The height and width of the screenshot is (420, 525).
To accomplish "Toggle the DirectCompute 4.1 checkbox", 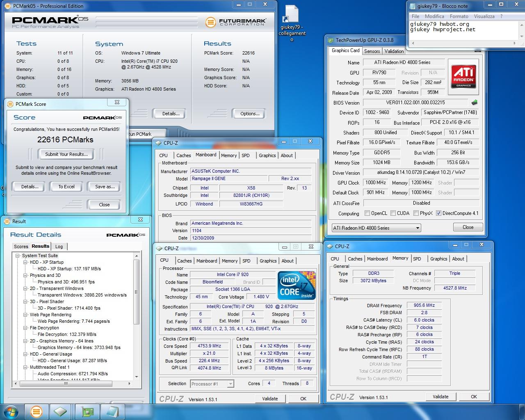I will coord(438,213).
